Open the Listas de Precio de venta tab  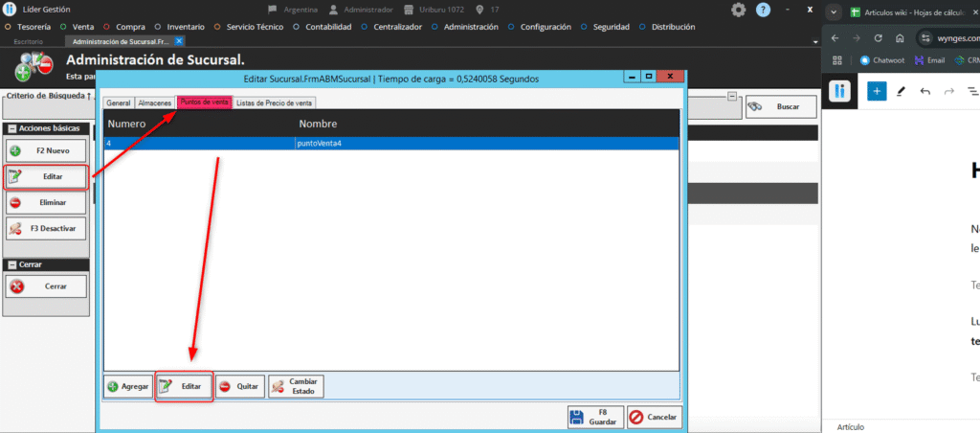point(275,103)
